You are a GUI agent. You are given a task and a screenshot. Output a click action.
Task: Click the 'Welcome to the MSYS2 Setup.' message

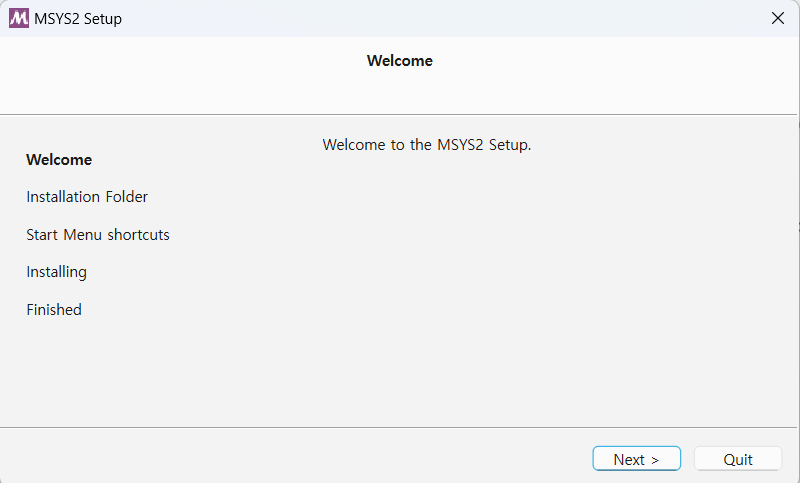[427, 145]
